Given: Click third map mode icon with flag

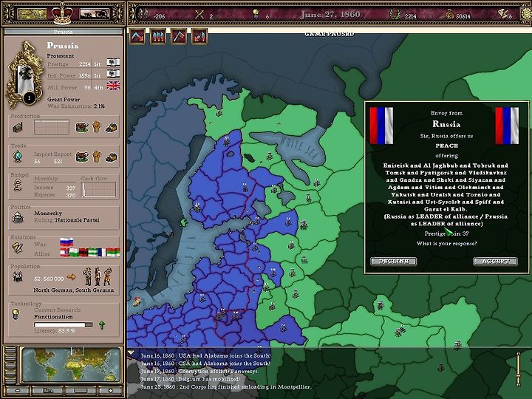Looking at the screenshot, I should coord(179,36).
